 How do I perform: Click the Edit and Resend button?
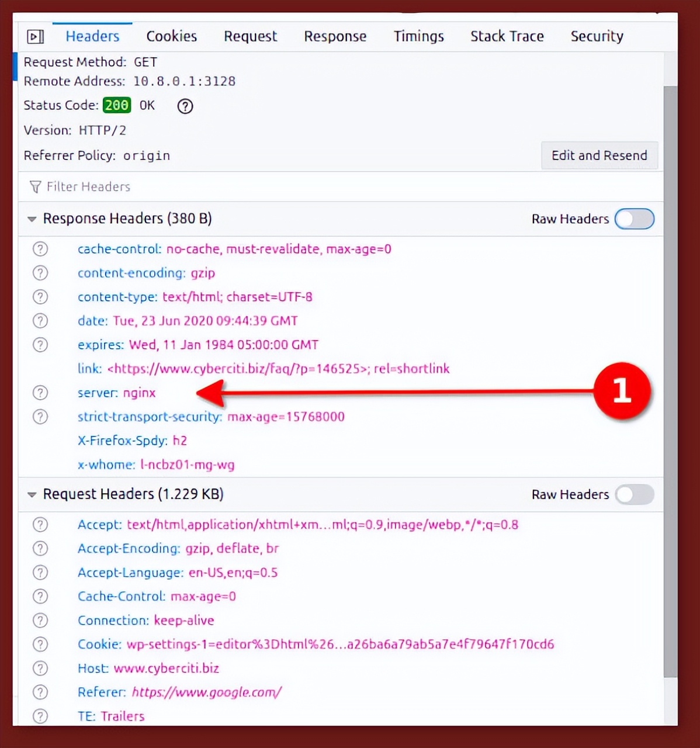pos(599,155)
